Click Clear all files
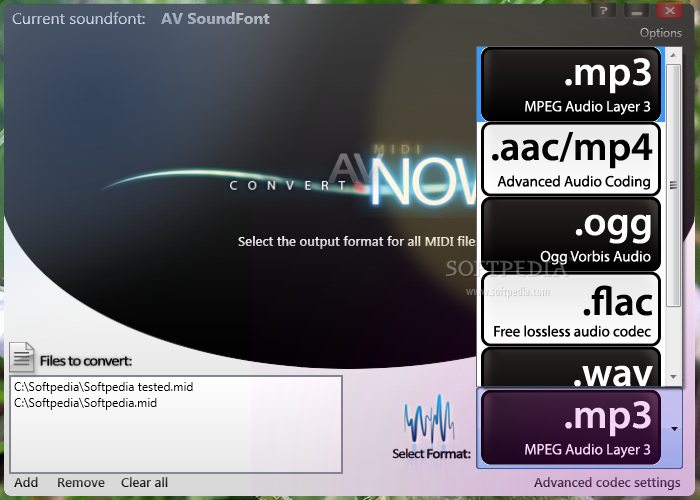 [144, 483]
